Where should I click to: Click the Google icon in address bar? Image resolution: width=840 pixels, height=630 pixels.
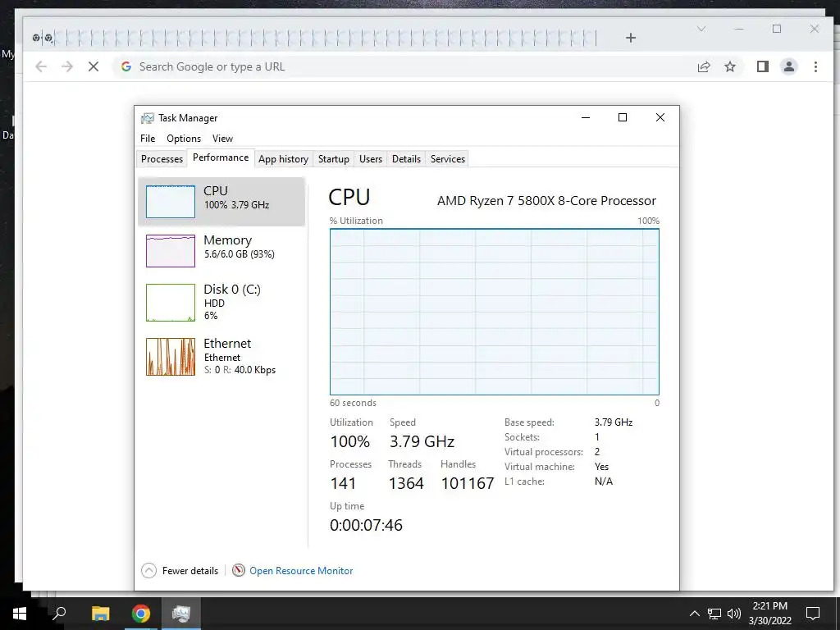pos(126,66)
